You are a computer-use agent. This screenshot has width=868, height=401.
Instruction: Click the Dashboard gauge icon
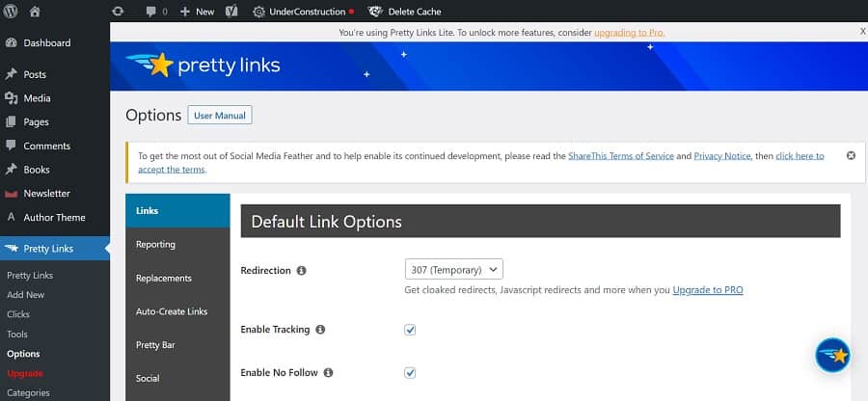[x=11, y=42]
